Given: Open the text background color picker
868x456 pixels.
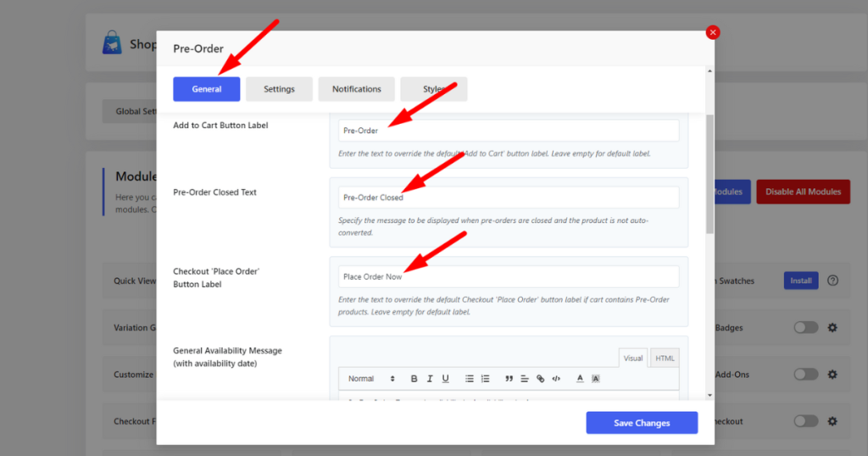Looking at the screenshot, I should coord(596,379).
